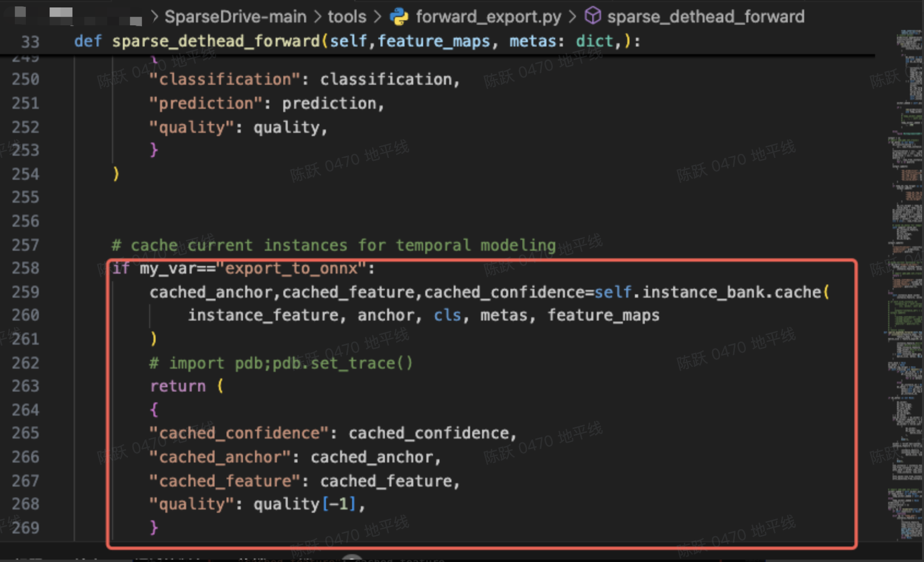Image resolution: width=924 pixels, height=562 pixels.
Task: Click the minimap on the right edge
Action: coord(906,248)
